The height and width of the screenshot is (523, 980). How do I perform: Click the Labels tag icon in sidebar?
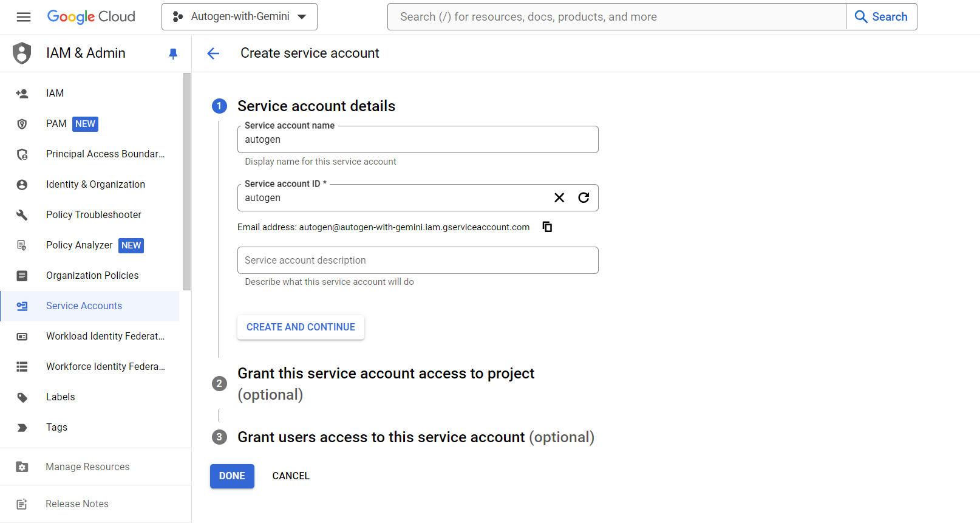22,397
